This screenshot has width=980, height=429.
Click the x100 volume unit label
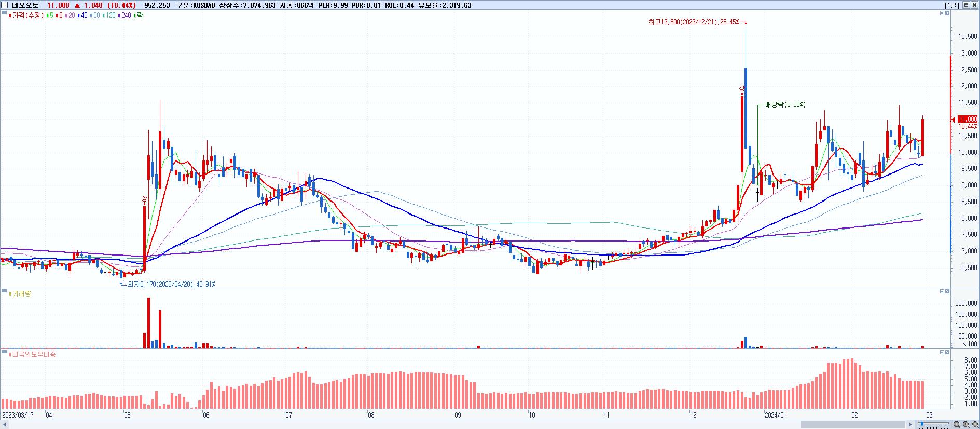tap(970, 344)
